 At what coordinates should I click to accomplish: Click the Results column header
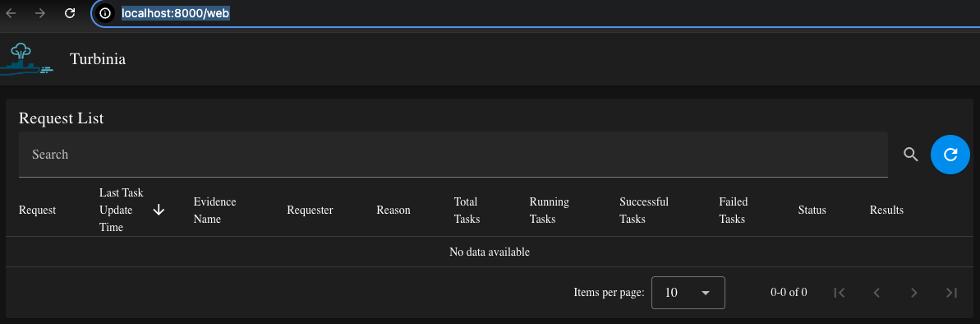886,211
